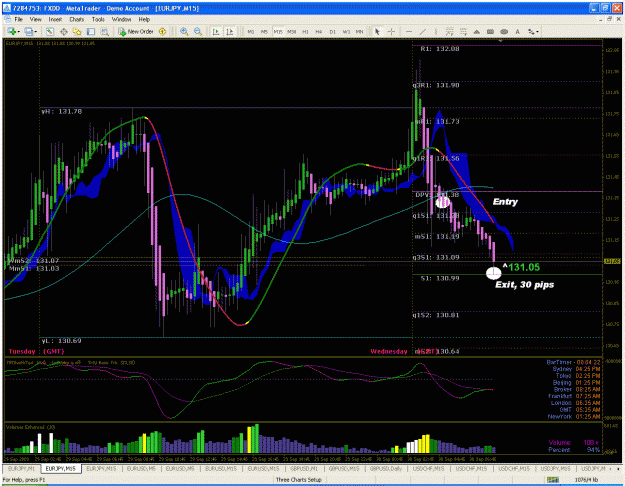Select the Ellipse shape tool
625x486 pixels.
click(504, 31)
